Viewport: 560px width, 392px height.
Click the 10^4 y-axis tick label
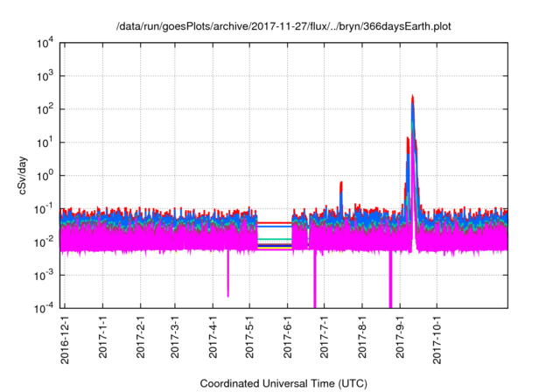click(x=45, y=43)
